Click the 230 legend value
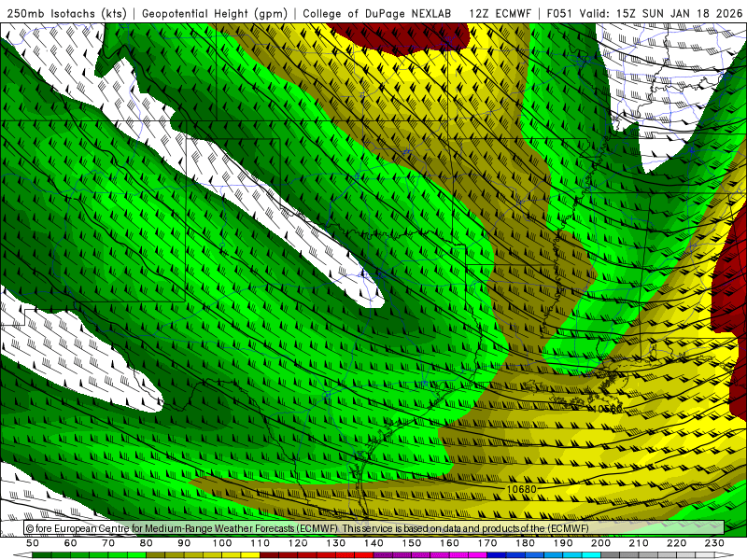The image size is (747, 560). point(714,543)
